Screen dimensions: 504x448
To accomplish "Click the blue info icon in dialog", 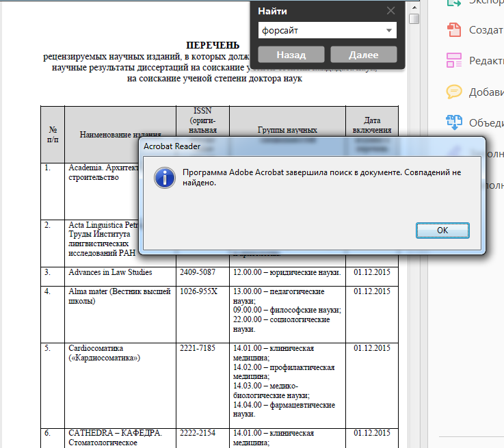I will 164,178.
